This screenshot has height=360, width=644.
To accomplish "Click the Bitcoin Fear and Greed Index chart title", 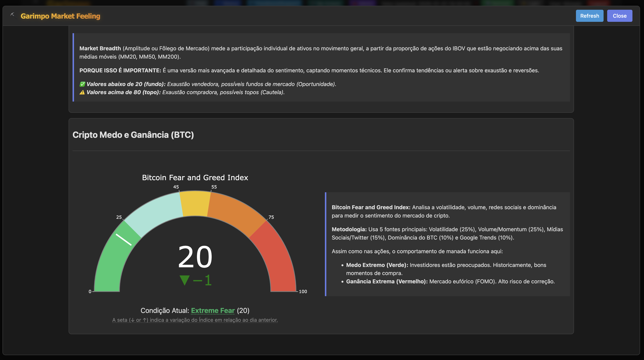I will click(x=195, y=178).
